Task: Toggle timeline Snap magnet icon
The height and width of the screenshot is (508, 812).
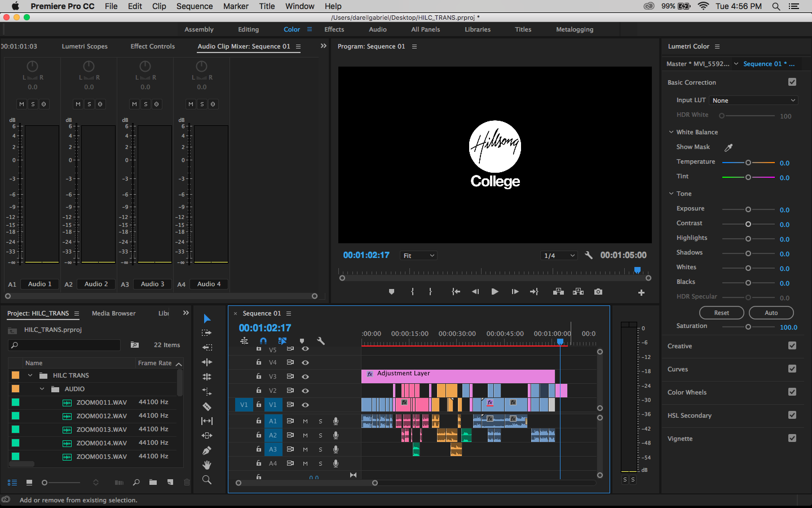Action: [263, 341]
